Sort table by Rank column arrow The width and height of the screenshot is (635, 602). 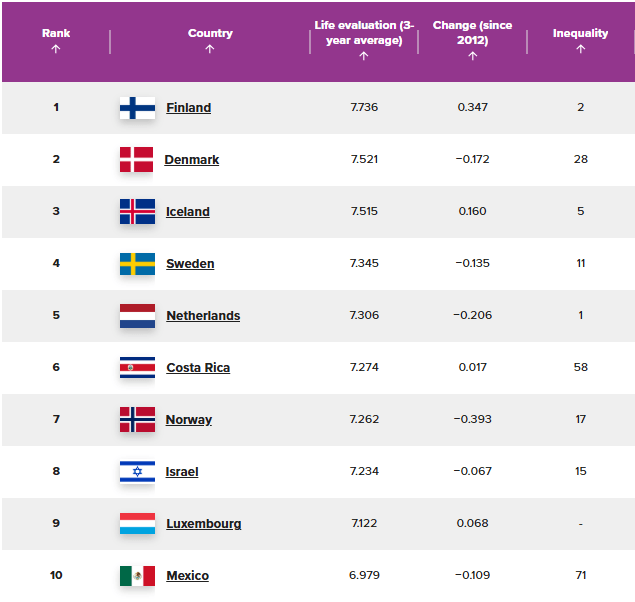pyautogui.click(x=56, y=49)
